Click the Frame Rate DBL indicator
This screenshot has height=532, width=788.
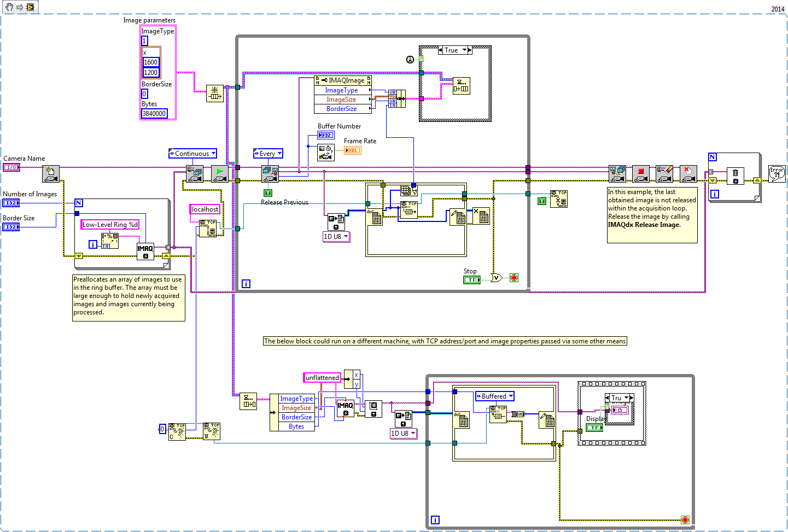(353, 150)
